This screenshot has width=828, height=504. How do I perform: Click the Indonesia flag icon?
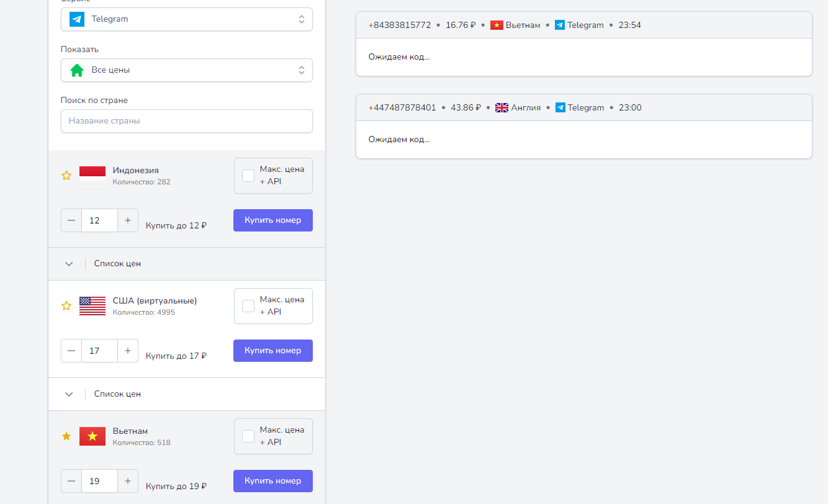[x=92, y=176]
